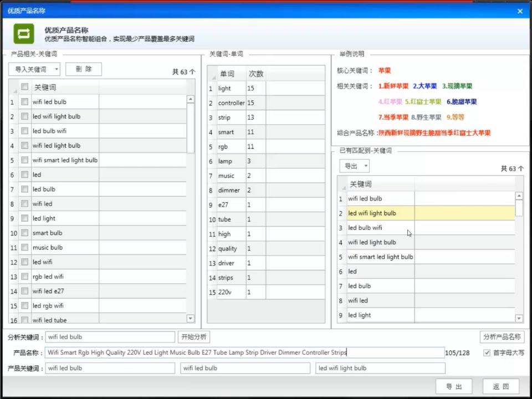The width and height of the screenshot is (532, 399).
Task: Select the 'e27' word row
Action: point(266,205)
